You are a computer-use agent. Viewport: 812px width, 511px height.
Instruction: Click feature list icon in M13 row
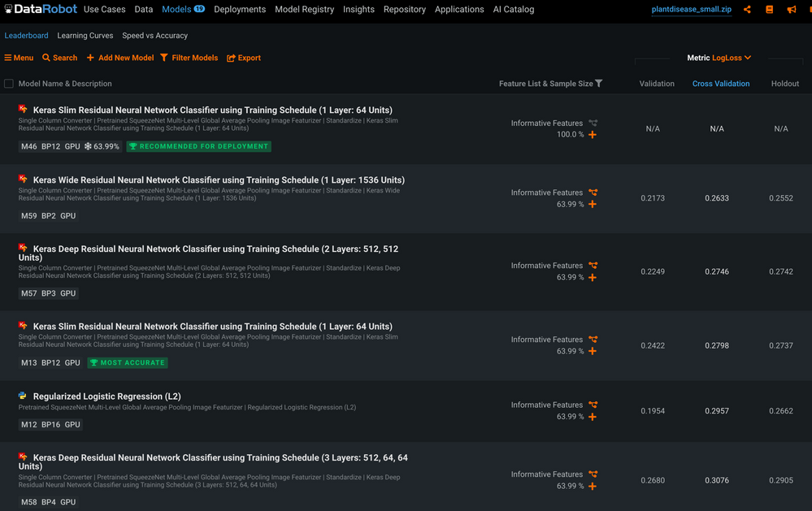coord(593,340)
